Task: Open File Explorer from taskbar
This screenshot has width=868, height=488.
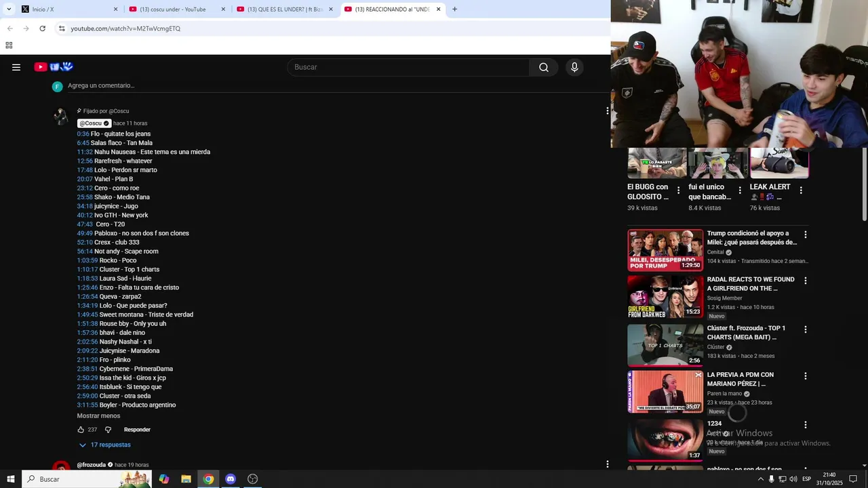Action: click(186, 479)
